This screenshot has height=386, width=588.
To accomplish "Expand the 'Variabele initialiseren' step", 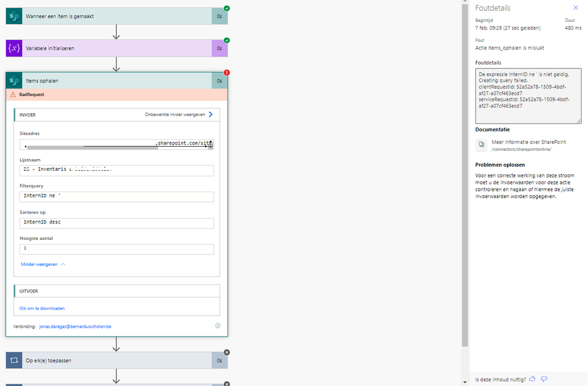I will (x=117, y=48).
